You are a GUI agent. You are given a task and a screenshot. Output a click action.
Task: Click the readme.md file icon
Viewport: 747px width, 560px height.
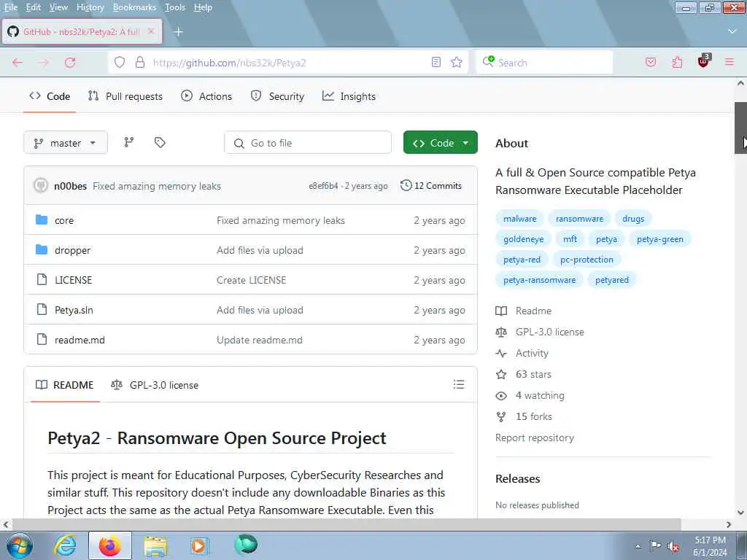(x=42, y=340)
